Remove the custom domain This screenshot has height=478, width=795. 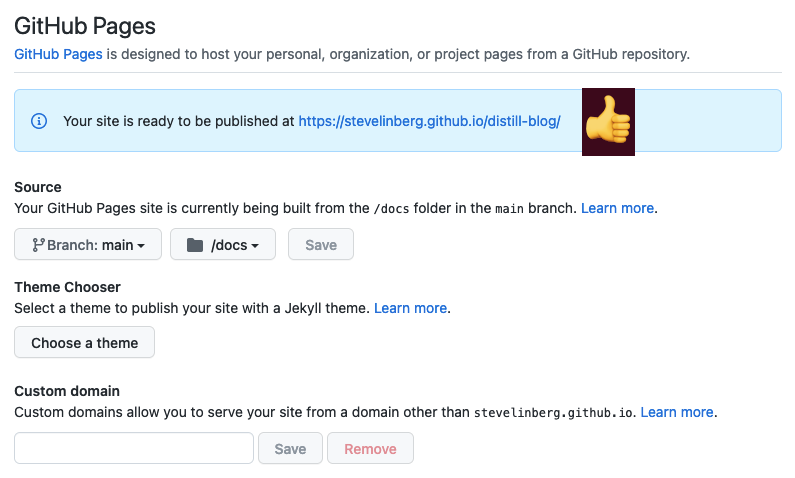pos(371,448)
